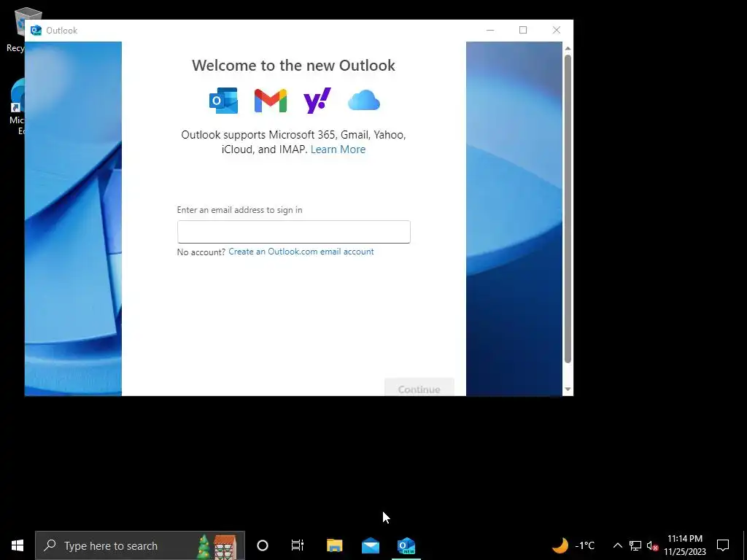The height and width of the screenshot is (560, 747).
Task: Click the Continue button
Action: pyautogui.click(x=419, y=388)
